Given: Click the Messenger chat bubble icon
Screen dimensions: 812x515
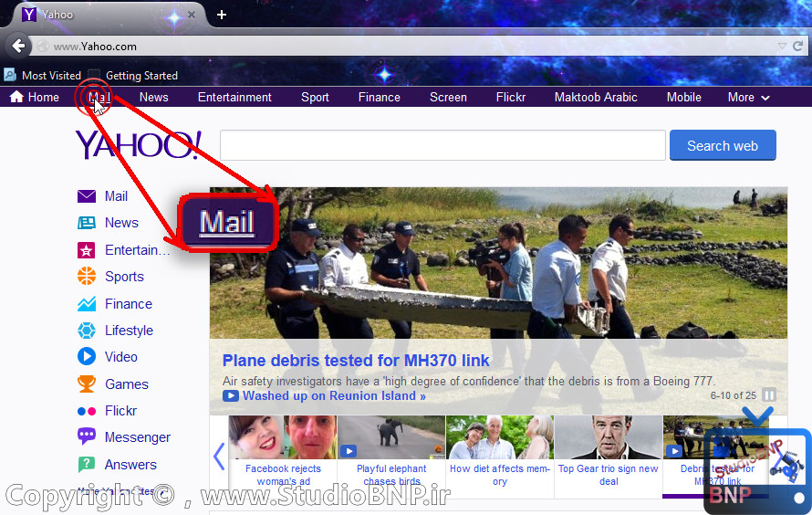Looking at the screenshot, I should tap(87, 436).
